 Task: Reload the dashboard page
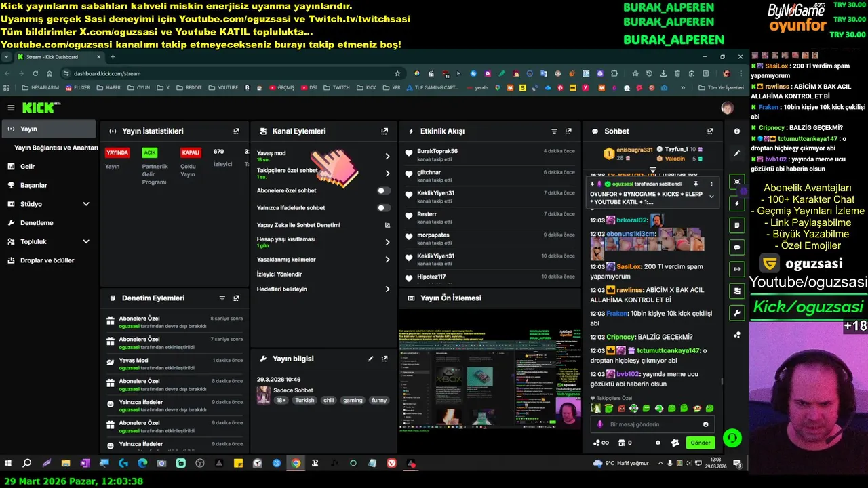pyautogui.click(x=35, y=73)
